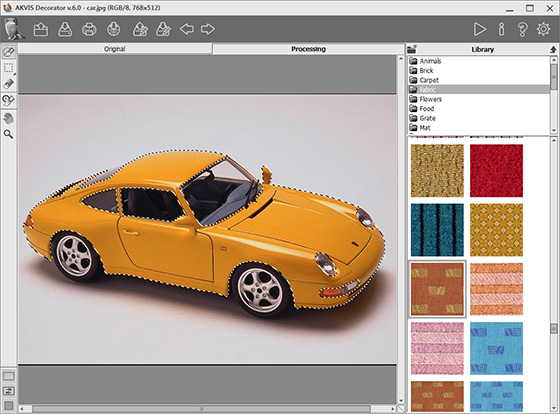Choose the golden woven fabric texture
Image resolution: width=560 pixels, height=414 pixels.
[437, 171]
